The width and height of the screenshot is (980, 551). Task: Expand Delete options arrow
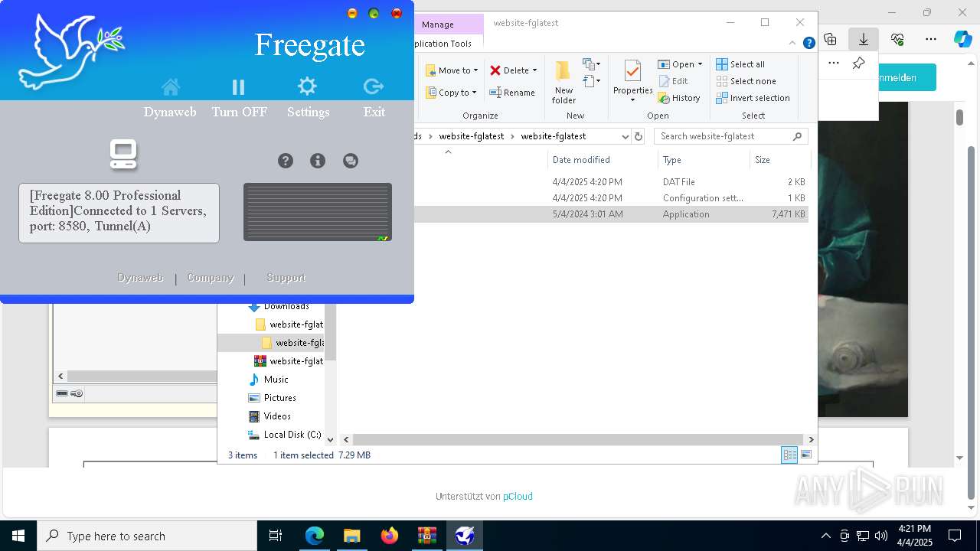[534, 70]
